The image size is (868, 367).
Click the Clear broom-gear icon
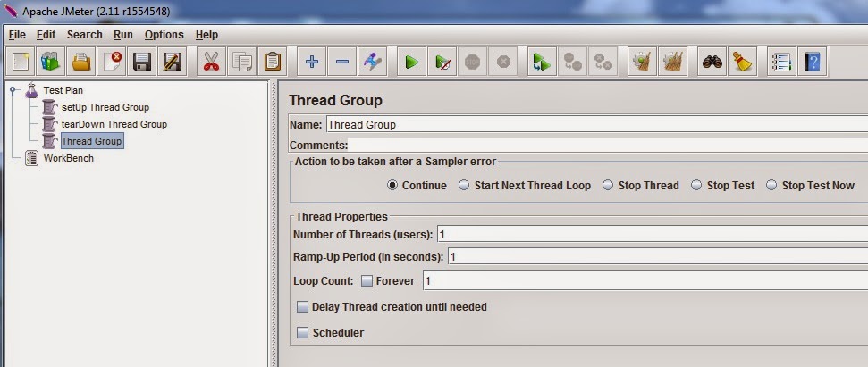pyautogui.click(x=642, y=62)
